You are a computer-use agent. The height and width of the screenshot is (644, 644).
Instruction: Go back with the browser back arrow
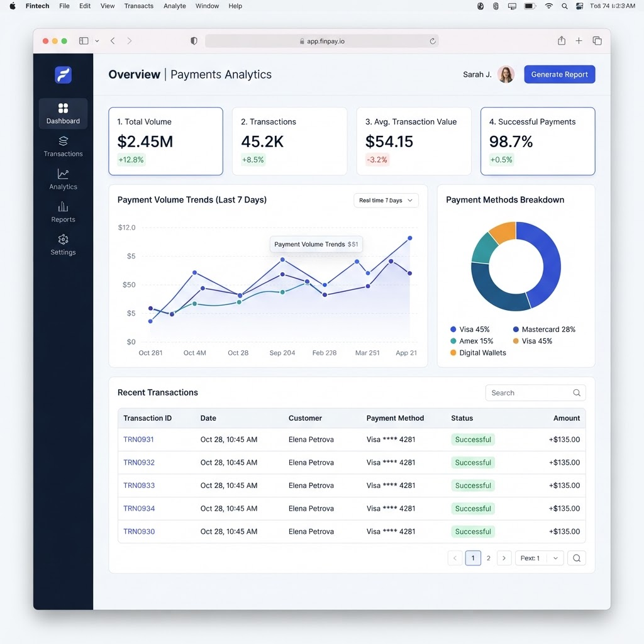pyautogui.click(x=113, y=41)
